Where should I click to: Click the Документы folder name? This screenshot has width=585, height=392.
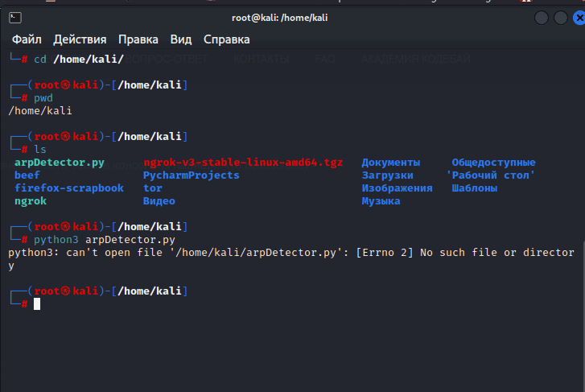[x=390, y=163]
